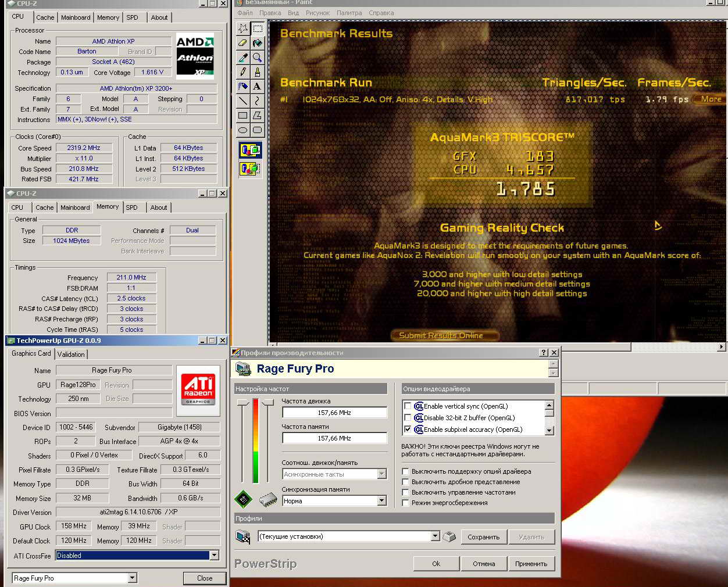Screen dimensions: 728x587
Task: Enable vertical sync (OpenGL) checkbox
Action: [x=408, y=406]
